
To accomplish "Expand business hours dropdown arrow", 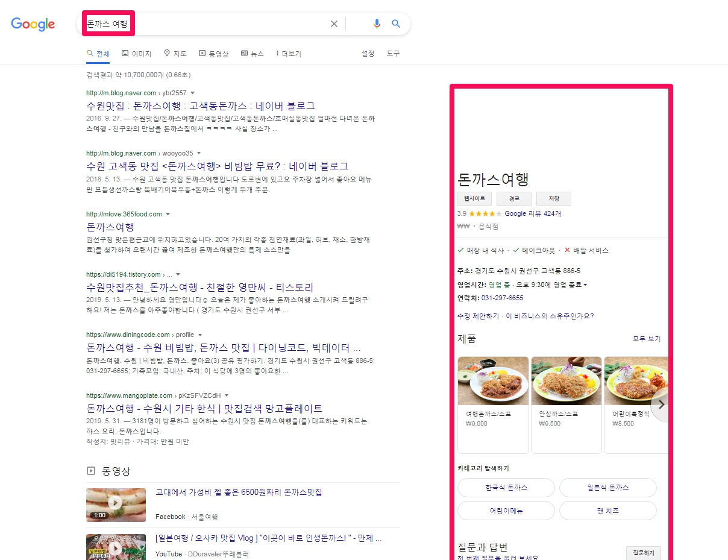I will pyautogui.click(x=585, y=285).
